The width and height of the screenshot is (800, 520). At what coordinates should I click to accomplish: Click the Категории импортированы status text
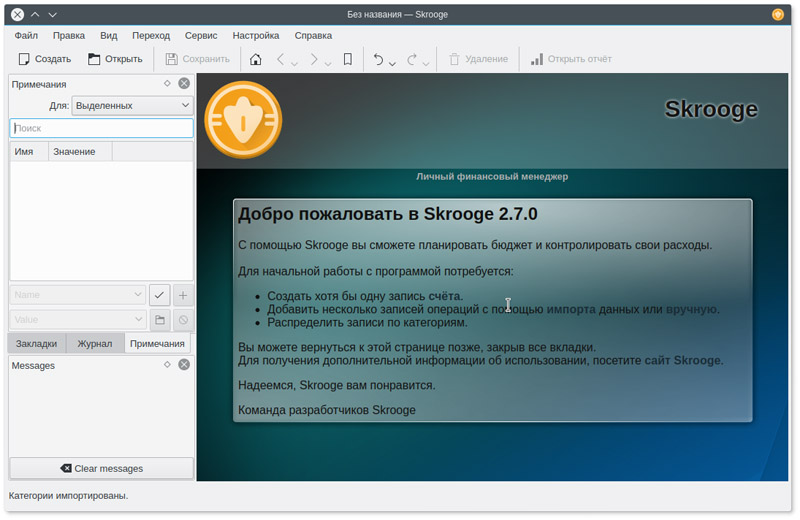[x=68, y=496]
